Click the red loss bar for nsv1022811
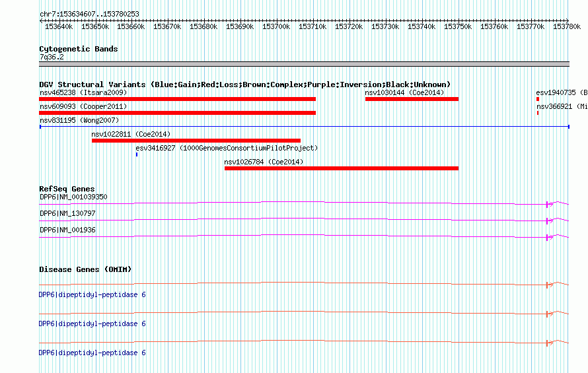Viewport: 588px width, 373px height. pyautogui.click(x=196, y=141)
